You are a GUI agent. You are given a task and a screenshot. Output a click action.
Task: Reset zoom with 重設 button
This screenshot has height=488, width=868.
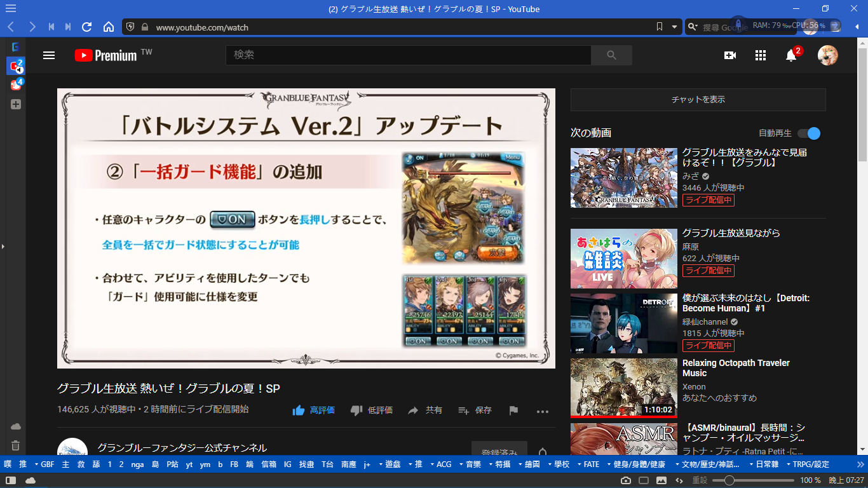click(700, 480)
